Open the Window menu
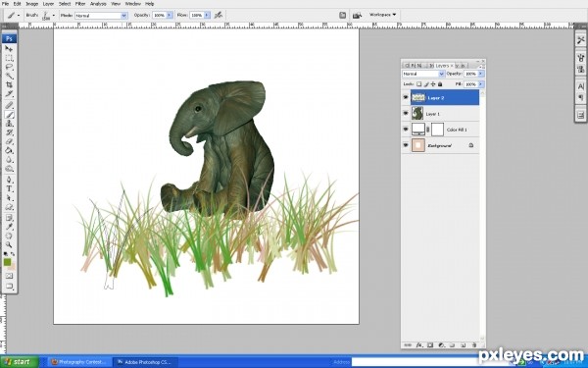 (132, 4)
